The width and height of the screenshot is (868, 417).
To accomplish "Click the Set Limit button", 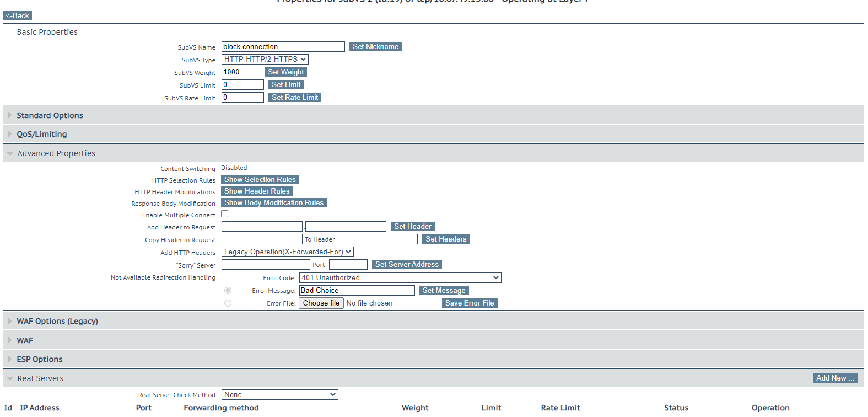I will [x=286, y=85].
